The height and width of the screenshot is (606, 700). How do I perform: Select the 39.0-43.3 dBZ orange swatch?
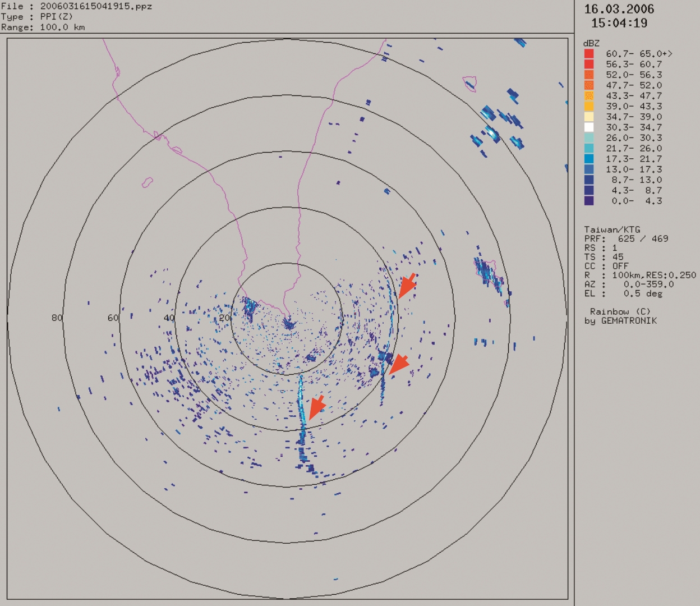[x=589, y=107]
